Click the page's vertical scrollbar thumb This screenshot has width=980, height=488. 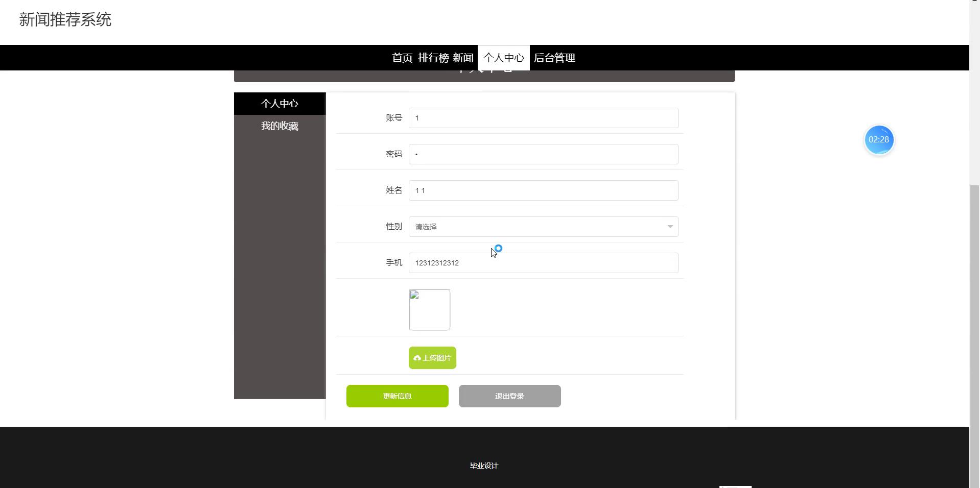(x=974, y=332)
